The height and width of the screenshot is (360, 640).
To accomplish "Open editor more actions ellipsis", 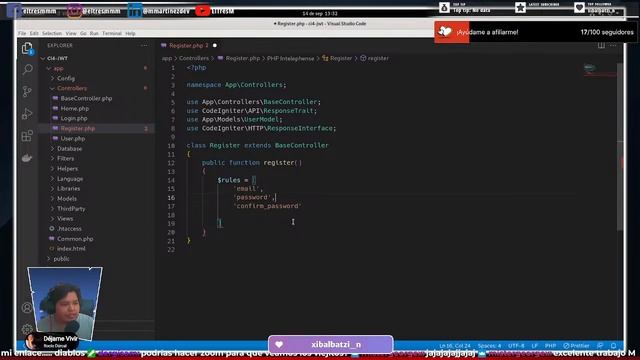I will (613, 45).
